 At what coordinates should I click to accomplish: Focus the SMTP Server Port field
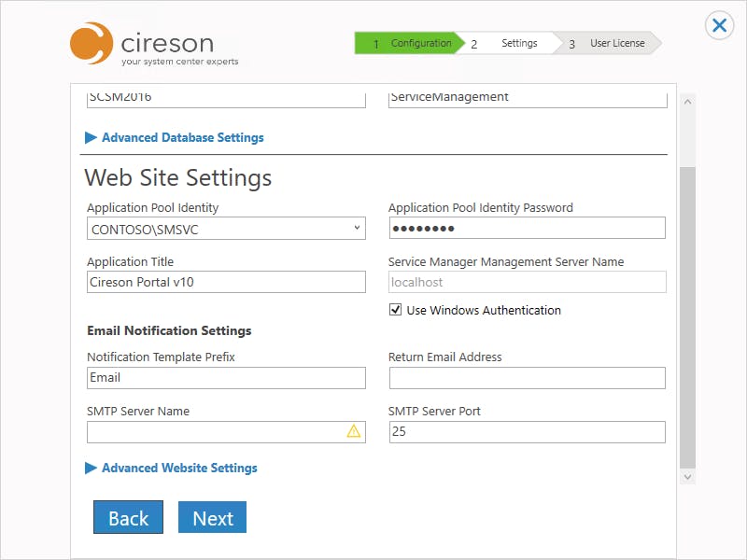[x=528, y=432]
